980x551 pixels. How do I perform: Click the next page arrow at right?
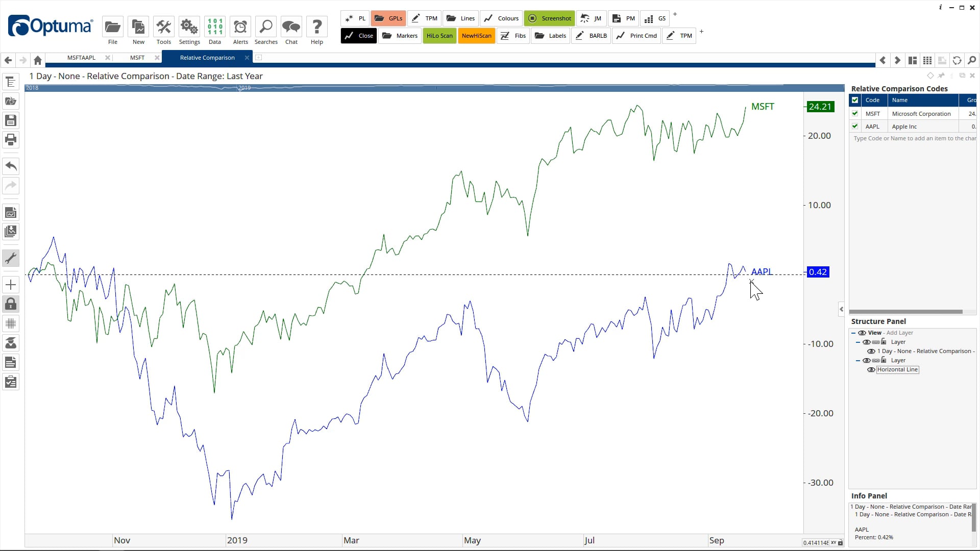tap(897, 60)
